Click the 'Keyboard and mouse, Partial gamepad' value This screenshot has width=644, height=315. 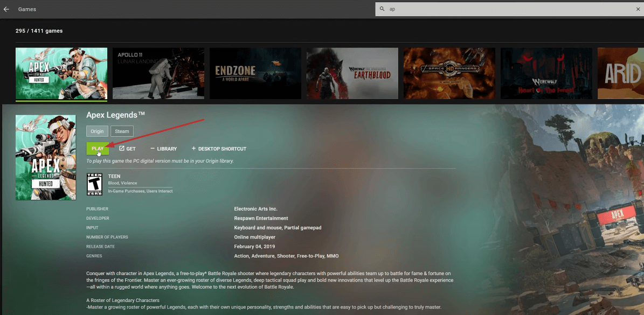coord(278,228)
